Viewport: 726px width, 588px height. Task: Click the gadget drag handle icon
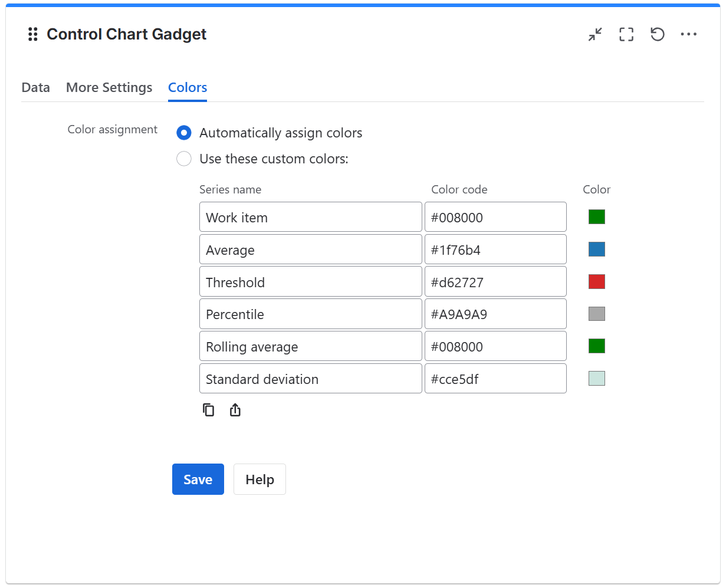pos(32,34)
